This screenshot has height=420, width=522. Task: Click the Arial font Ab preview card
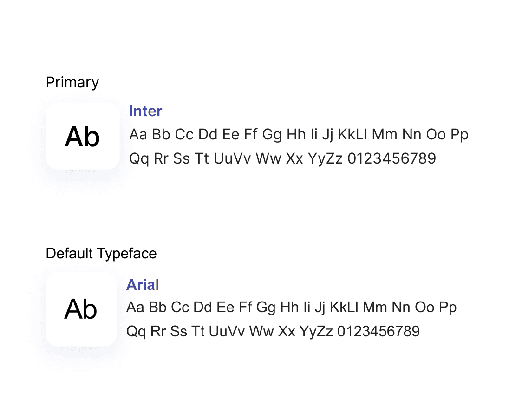click(x=81, y=309)
